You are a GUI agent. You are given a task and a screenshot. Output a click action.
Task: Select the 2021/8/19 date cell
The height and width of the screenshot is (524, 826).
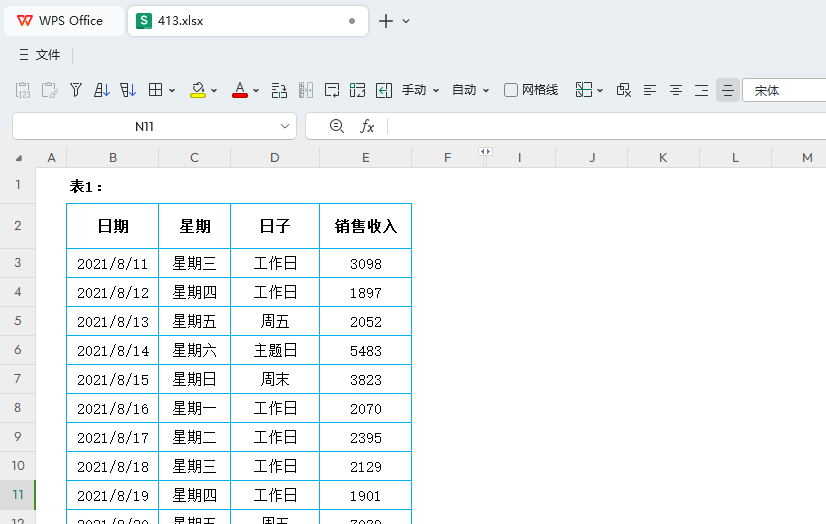[113, 495]
